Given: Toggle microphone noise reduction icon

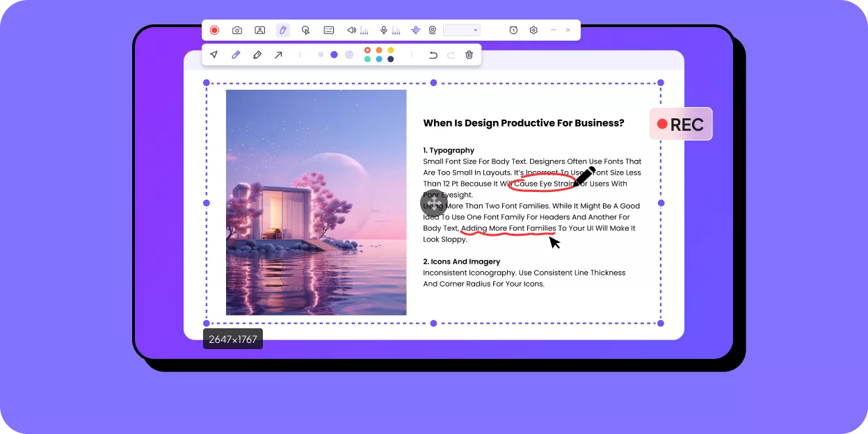Looking at the screenshot, I should click(x=415, y=30).
